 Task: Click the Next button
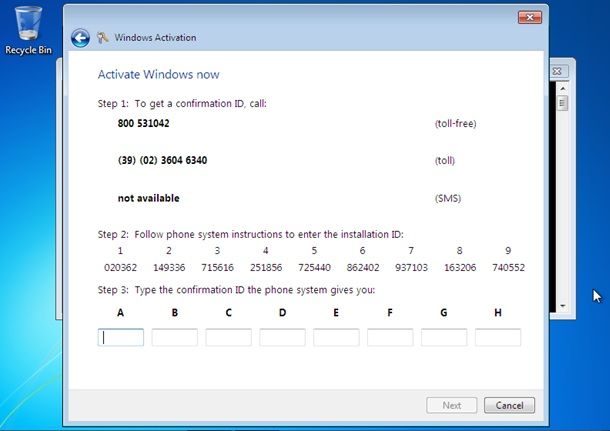coord(452,405)
